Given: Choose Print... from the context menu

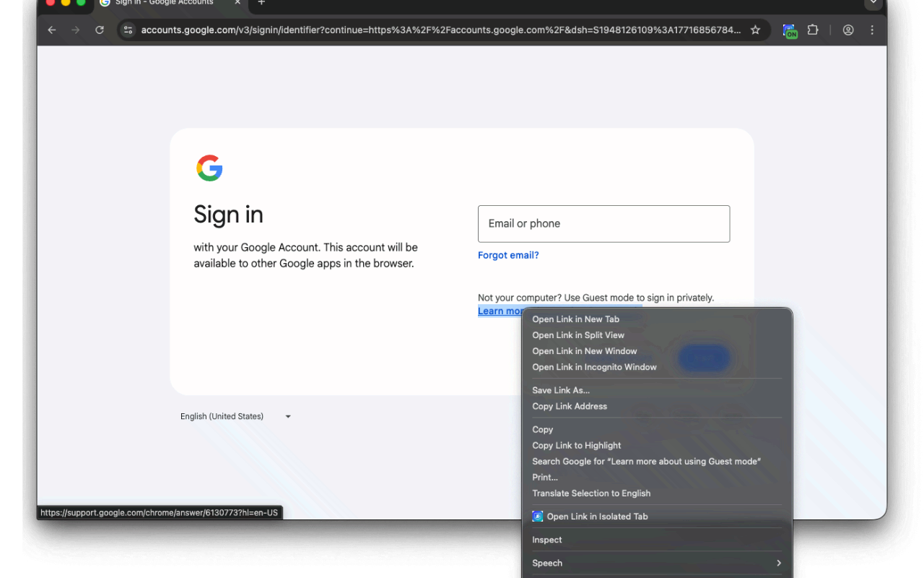Looking at the screenshot, I should 657,477.
